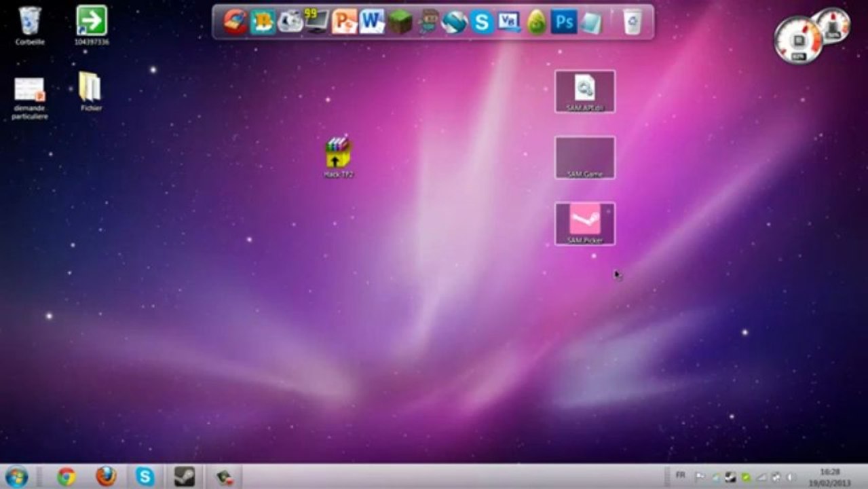Open CCleaner from the top dock
The width and height of the screenshot is (868, 489).
point(235,22)
